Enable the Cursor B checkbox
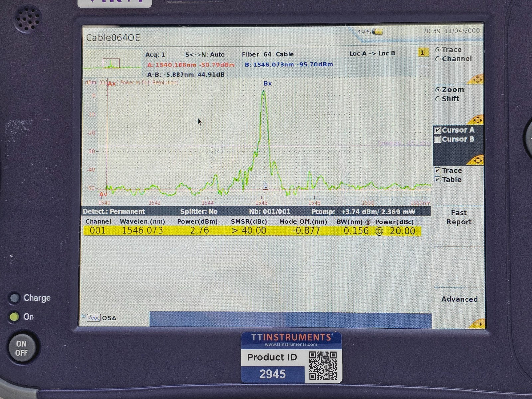 (438, 139)
